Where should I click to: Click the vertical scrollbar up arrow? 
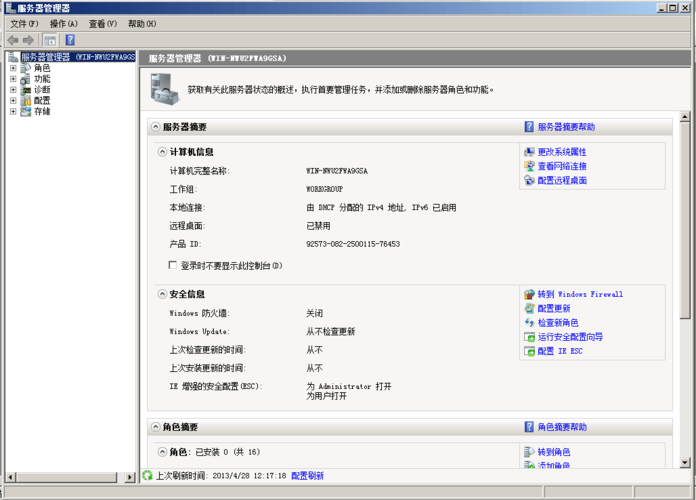(685, 117)
